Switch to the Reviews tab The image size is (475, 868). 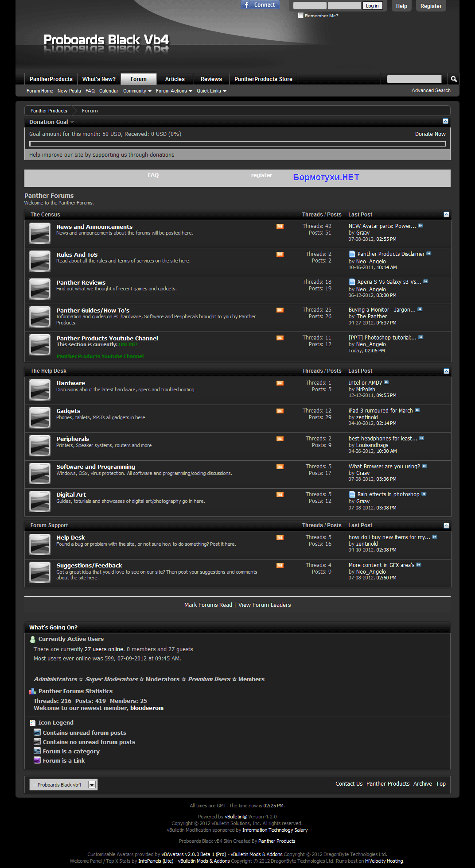[x=211, y=79]
